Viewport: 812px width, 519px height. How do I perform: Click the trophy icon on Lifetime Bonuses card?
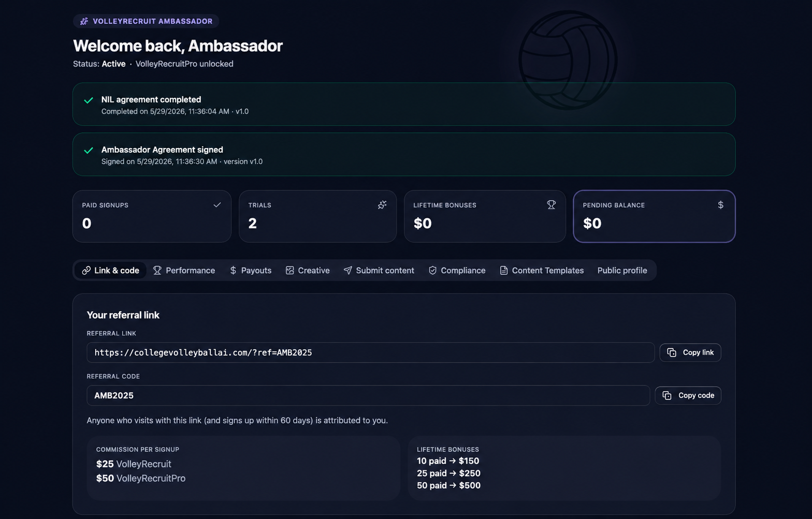point(551,205)
